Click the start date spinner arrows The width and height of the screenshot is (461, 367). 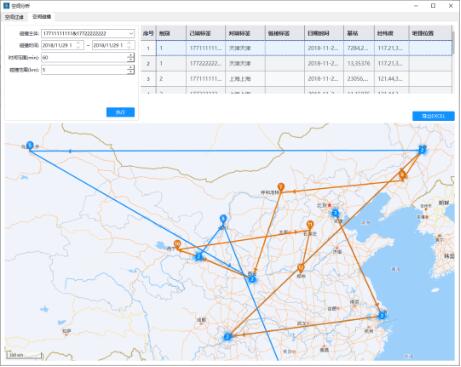[x=79, y=45]
